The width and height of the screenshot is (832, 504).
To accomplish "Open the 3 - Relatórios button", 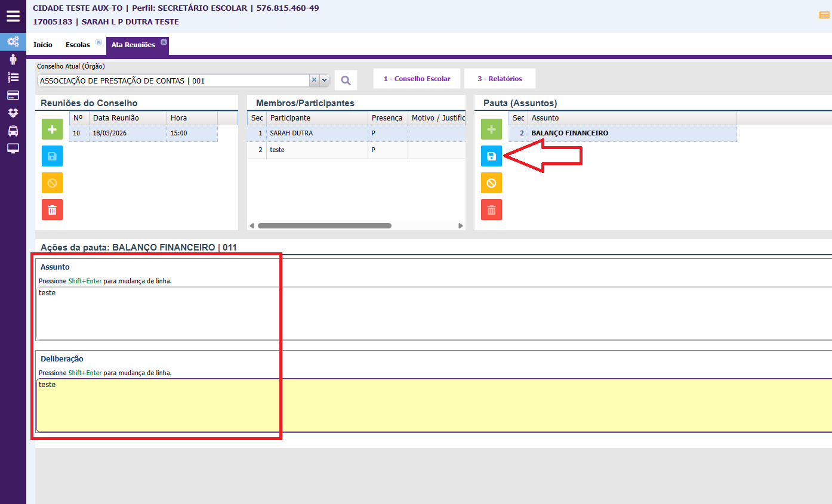I will pos(500,79).
